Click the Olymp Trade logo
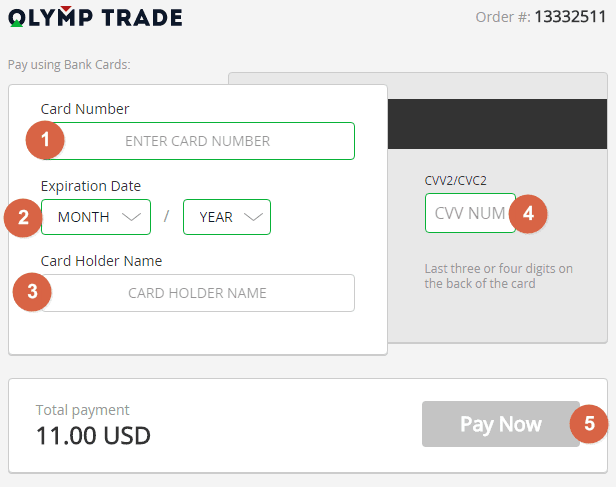The width and height of the screenshot is (616, 487). click(95, 17)
